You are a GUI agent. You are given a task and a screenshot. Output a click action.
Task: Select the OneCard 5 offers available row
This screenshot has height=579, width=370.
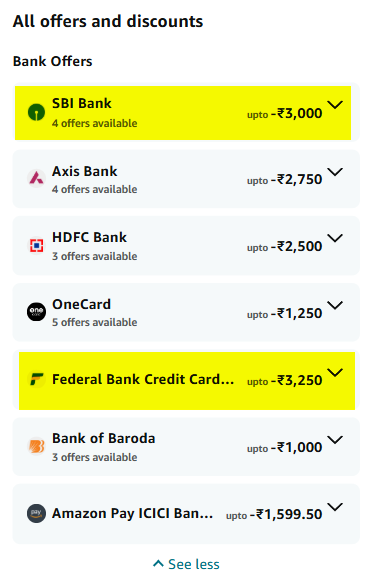click(186, 312)
